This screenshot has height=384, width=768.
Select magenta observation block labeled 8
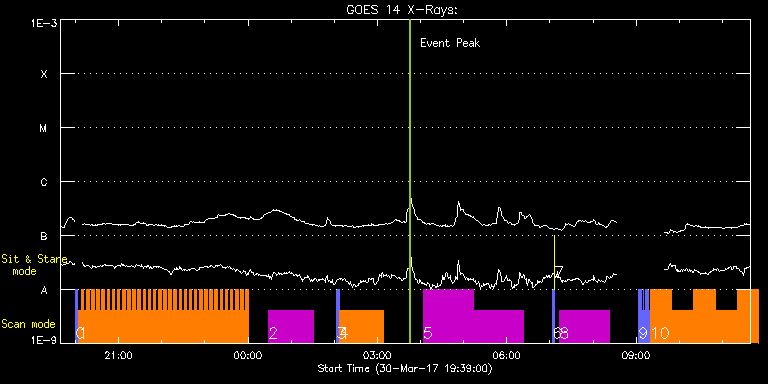(x=584, y=326)
